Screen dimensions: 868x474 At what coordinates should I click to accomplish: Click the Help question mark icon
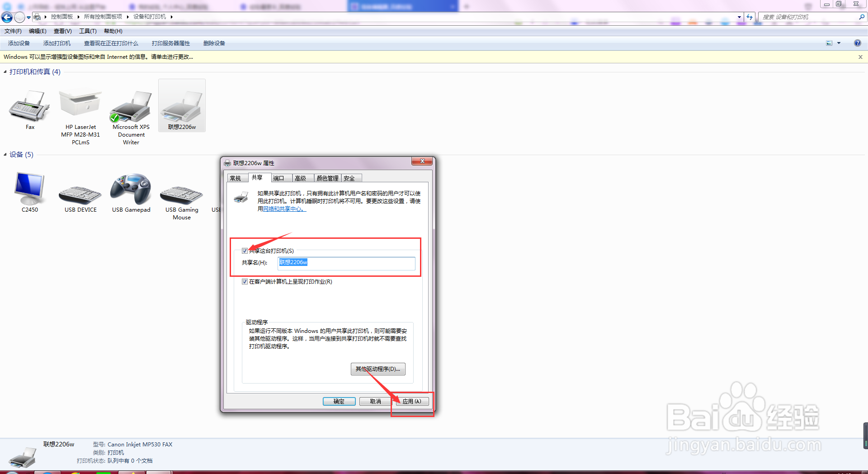coord(857,43)
